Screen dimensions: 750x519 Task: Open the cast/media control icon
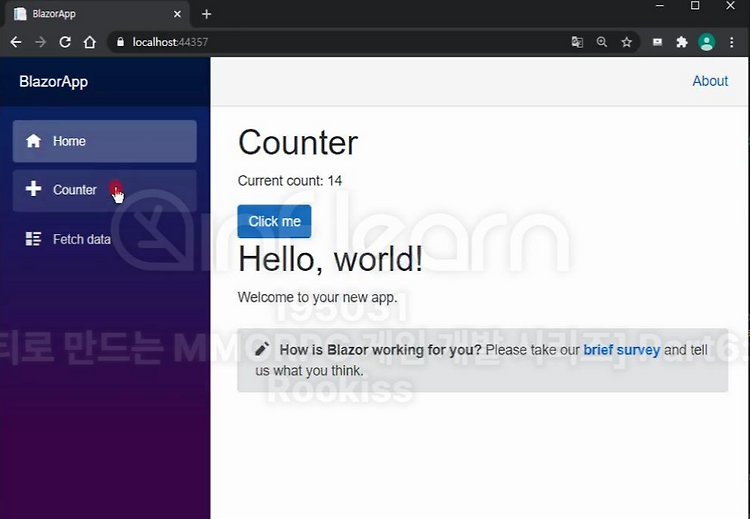(658, 42)
